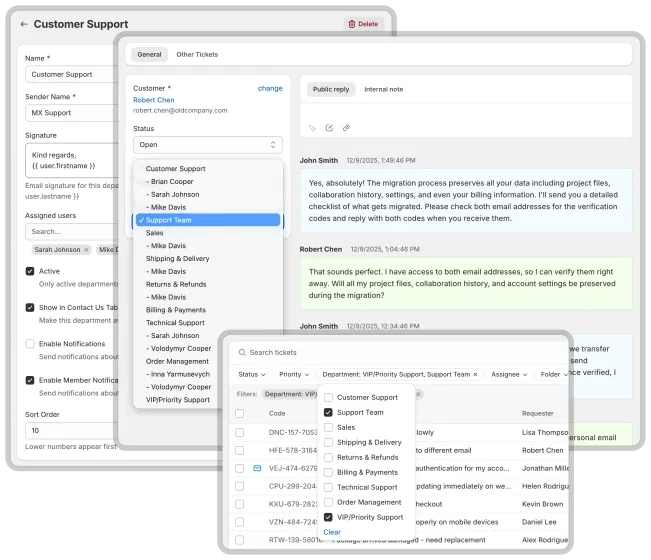651x560 pixels.
Task: Select the DNC-157 ticket row checkbox
Action: 240,433
